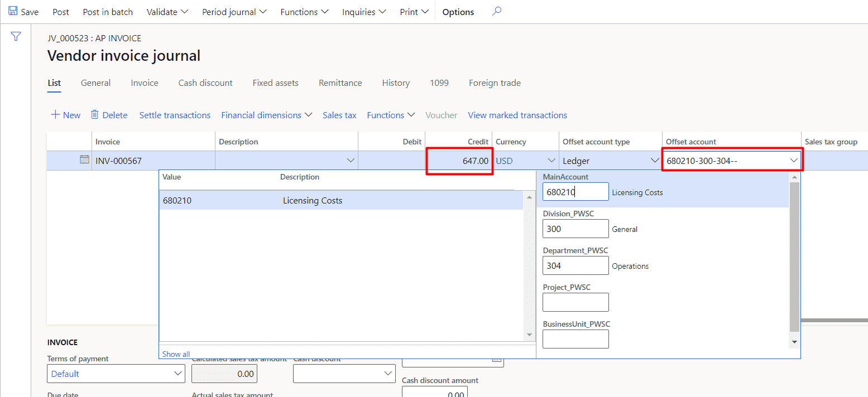Click the filter funnel icon
This screenshot has height=397, width=868.
(16, 37)
